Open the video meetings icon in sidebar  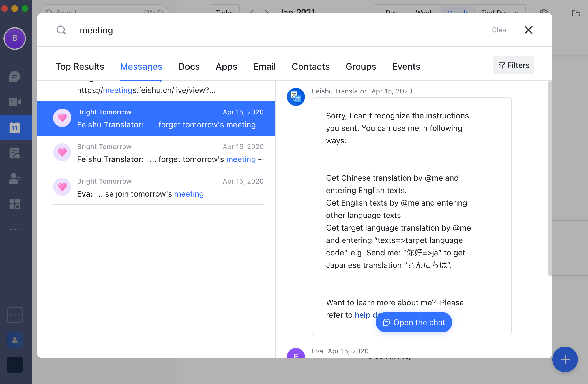pos(15,102)
